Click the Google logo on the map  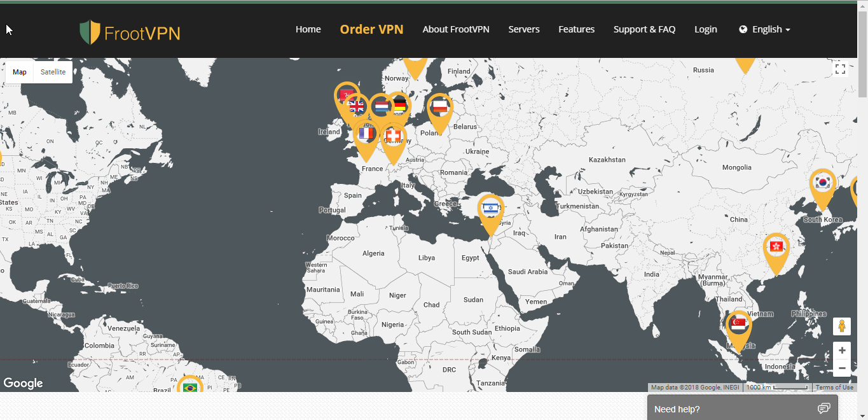coord(23,383)
